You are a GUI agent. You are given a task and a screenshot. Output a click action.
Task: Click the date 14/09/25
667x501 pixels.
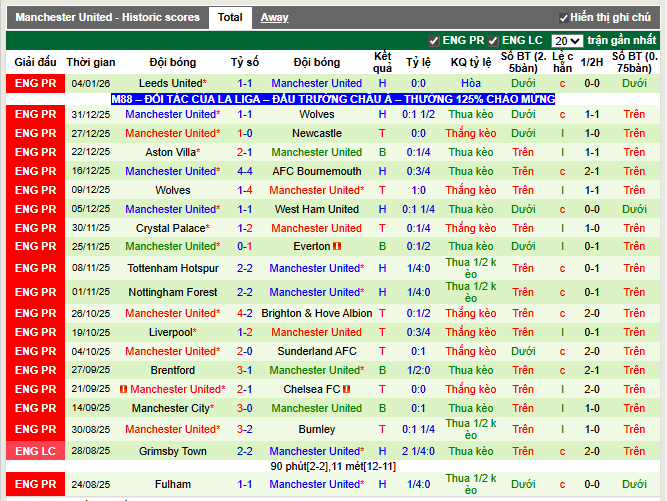point(91,408)
